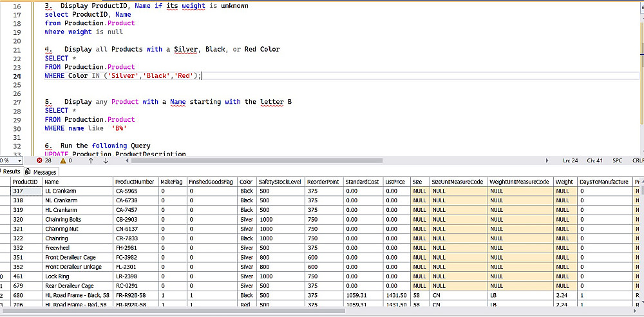The height and width of the screenshot is (317, 644).
Task: Select the cell containing product number CB-2903
Action: [x=128, y=219]
